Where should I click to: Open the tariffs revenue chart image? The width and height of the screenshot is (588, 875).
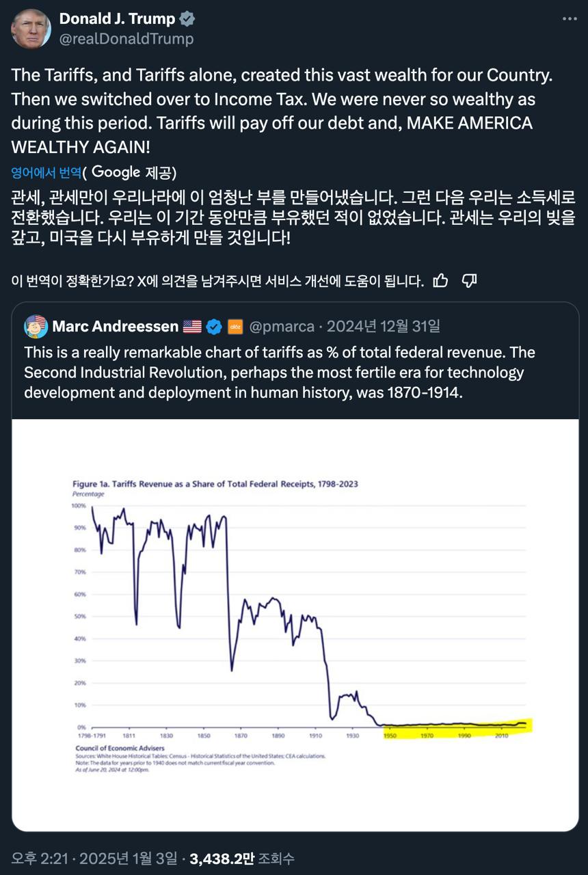pos(295,624)
